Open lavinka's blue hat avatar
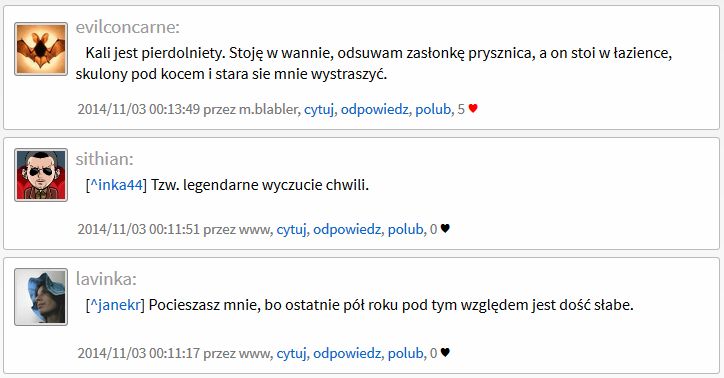This screenshot has width=724, height=378. (x=41, y=297)
